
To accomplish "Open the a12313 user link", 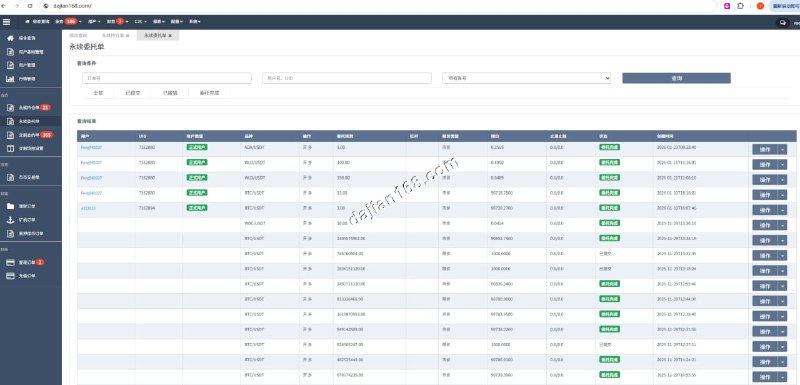I will 88,208.
